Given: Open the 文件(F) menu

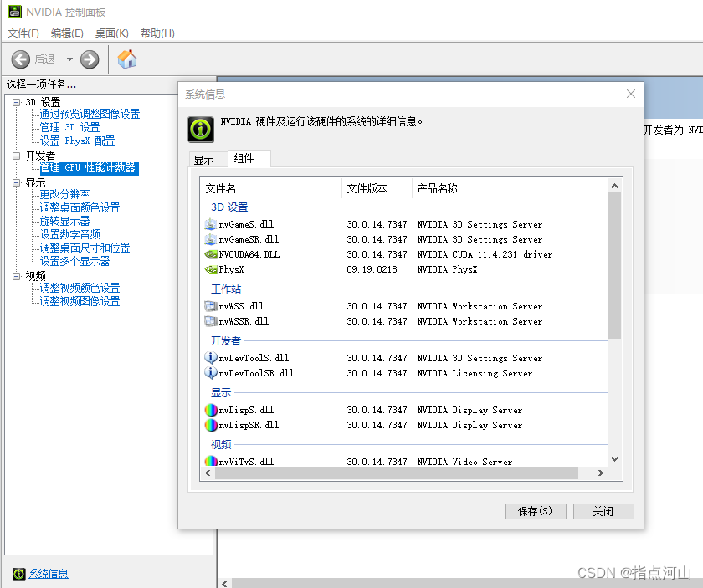Looking at the screenshot, I should click(x=23, y=33).
